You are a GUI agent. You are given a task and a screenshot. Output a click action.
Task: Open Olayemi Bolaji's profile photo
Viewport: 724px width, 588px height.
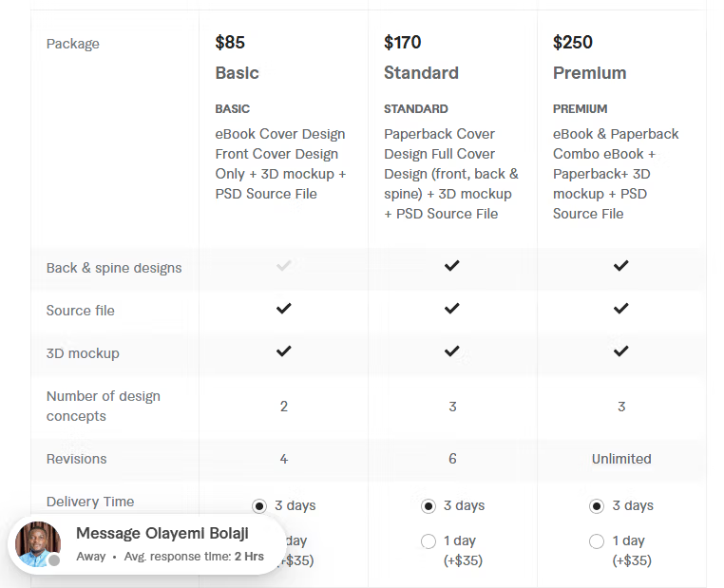click(x=37, y=544)
